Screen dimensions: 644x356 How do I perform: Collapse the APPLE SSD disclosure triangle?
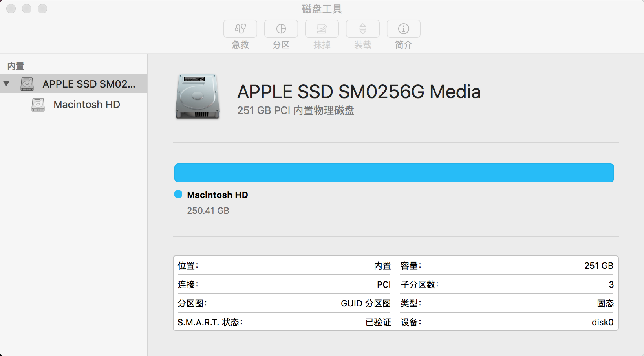pos(6,83)
